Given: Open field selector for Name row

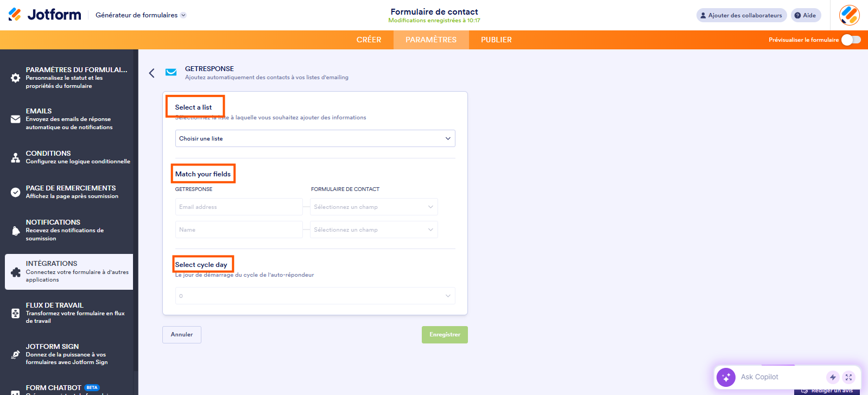Looking at the screenshot, I should click(x=373, y=230).
